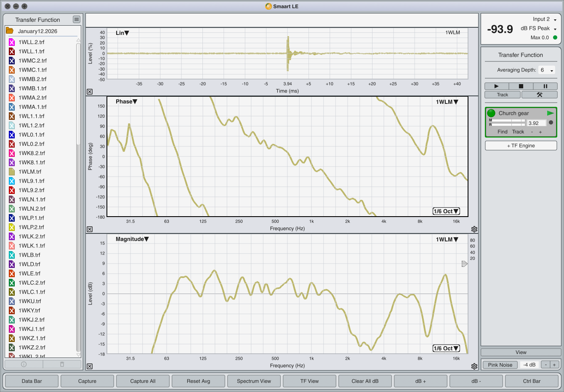Viewport: 564px width, 392px height.
Task: Add a new TF Engine
Action: 521,146
